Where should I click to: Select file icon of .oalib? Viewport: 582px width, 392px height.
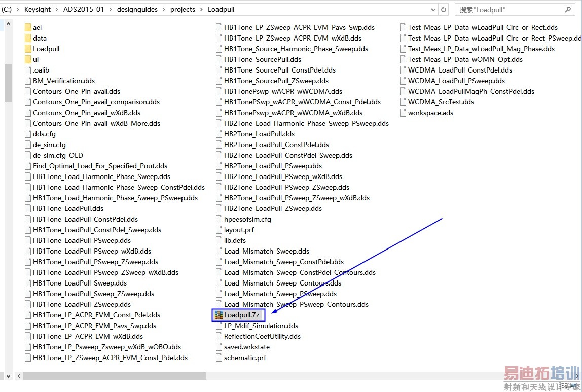(x=28, y=70)
